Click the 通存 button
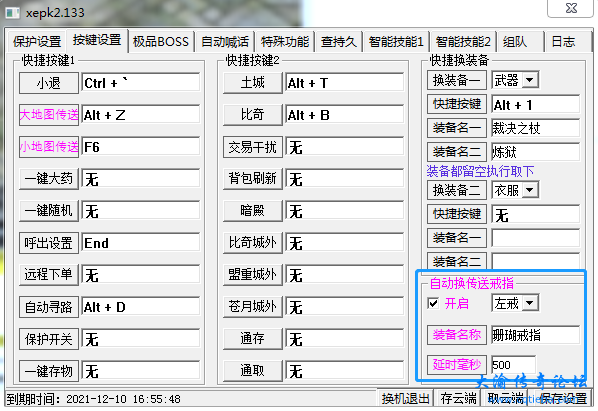The height and width of the screenshot is (411, 598). [x=253, y=339]
